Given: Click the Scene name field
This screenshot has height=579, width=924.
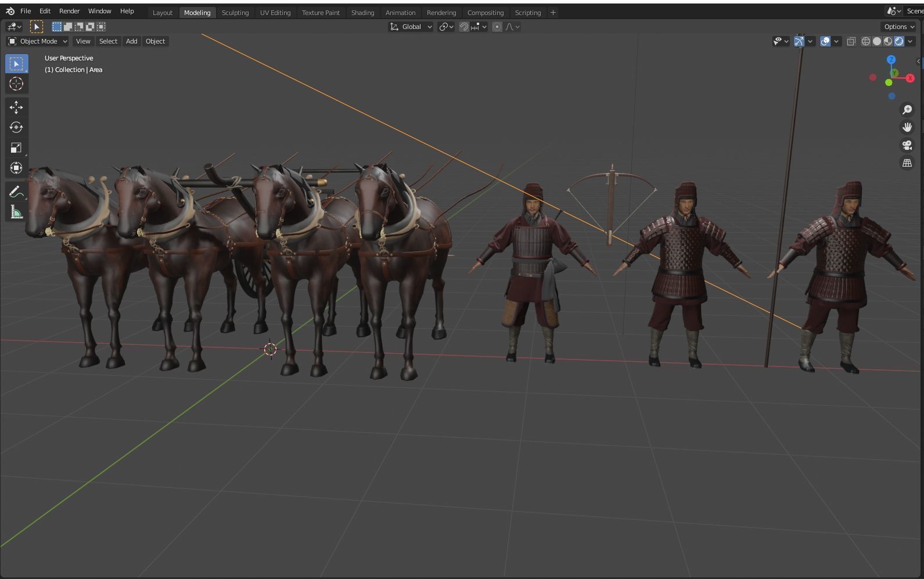Looking at the screenshot, I should (914, 11).
